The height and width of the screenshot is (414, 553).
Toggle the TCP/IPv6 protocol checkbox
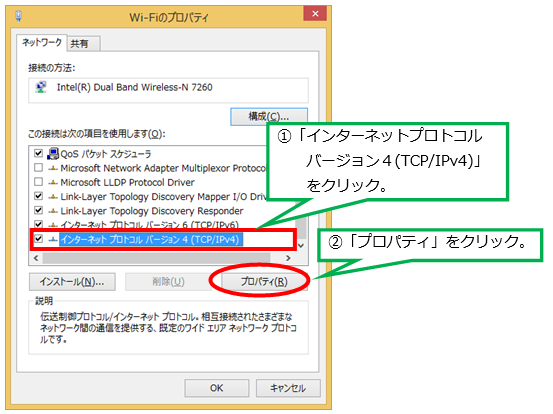(x=38, y=224)
